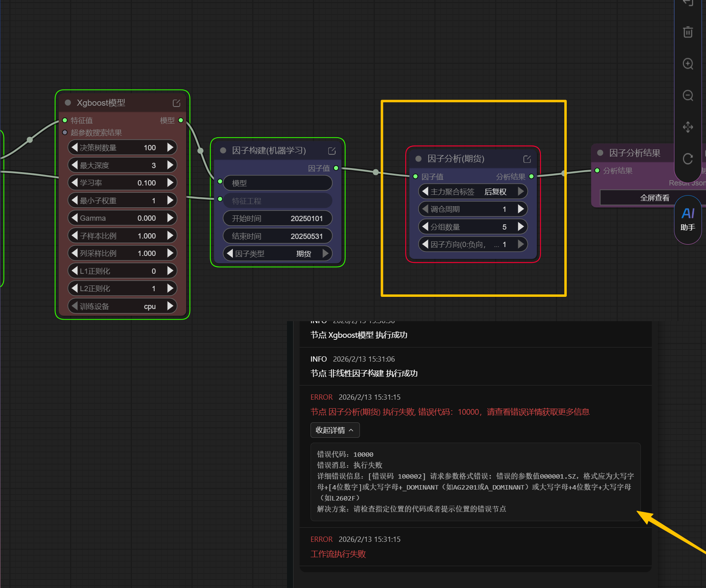
Task: Toggle status dot on 因子分析结果 title
Action: click(x=600, y=153)
